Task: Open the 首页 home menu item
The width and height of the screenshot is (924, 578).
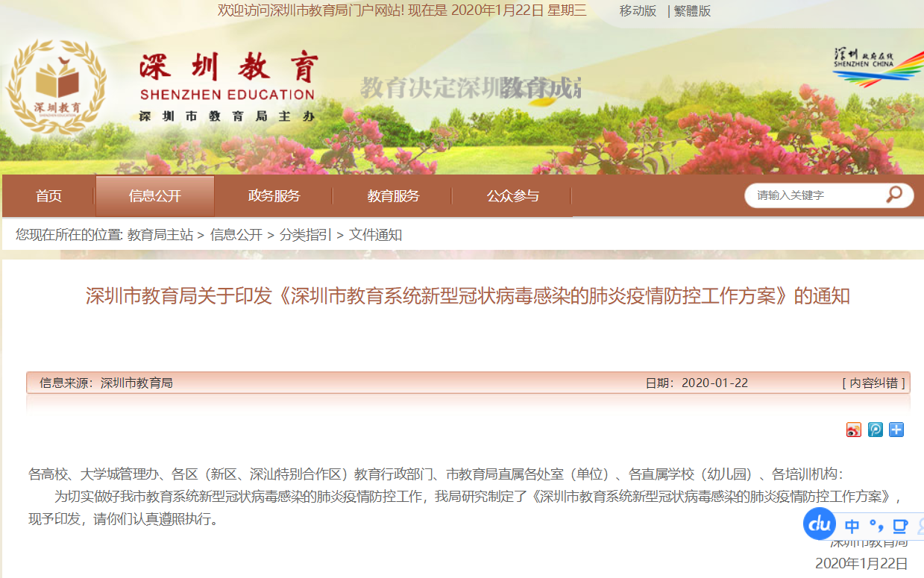Action: pyautogui.click(x=49, y=196)
